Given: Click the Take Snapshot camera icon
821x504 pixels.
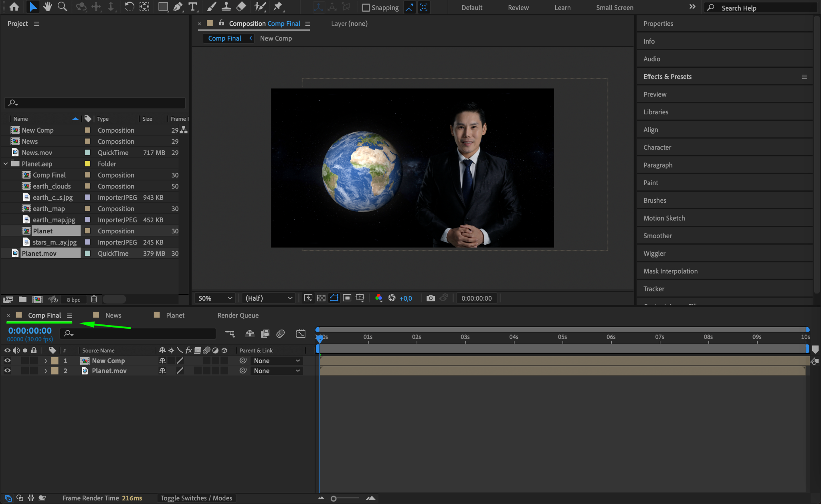Looking at the screenshot, I should tap(431, 298).
